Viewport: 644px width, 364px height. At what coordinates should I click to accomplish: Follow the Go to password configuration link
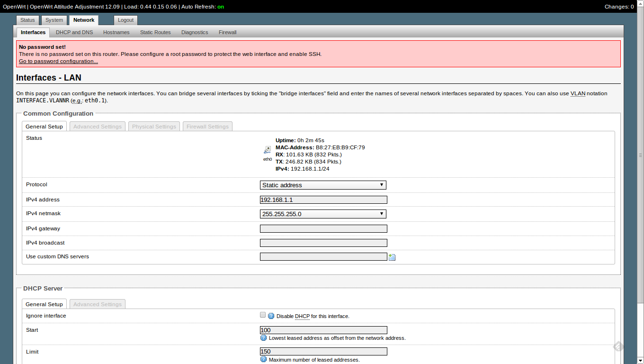58,61
